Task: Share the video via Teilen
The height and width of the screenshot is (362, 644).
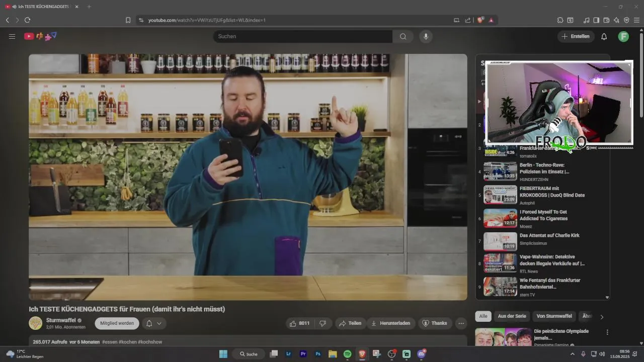Action: pos(350,323)
